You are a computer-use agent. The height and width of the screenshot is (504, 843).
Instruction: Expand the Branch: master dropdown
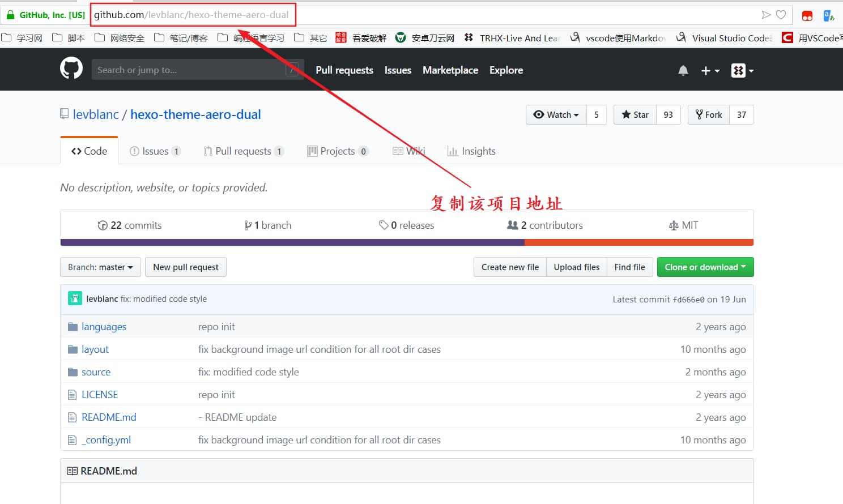coord(100,267)
